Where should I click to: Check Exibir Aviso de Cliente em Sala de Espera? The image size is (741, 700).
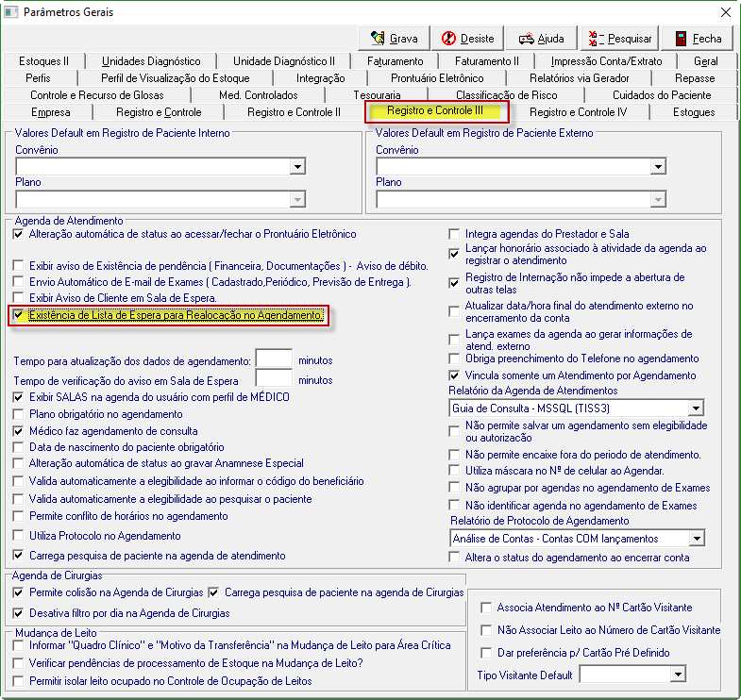click(x=19, y=298)
